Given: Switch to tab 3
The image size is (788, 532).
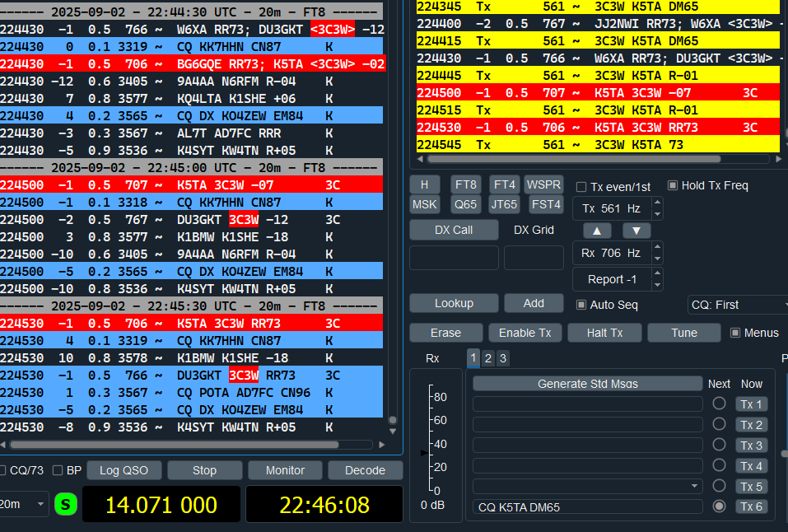Looking at the screenshot, I should click(503, 358).
